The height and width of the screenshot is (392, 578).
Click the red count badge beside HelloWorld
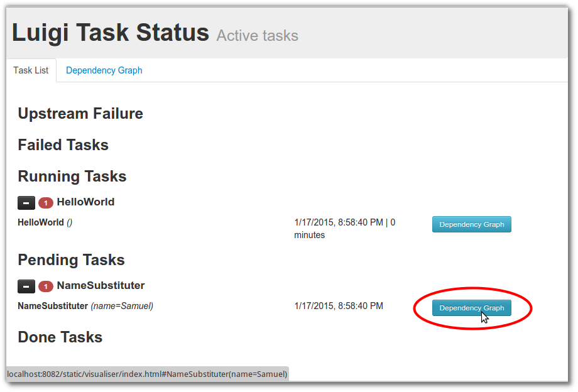pos(46,203)
